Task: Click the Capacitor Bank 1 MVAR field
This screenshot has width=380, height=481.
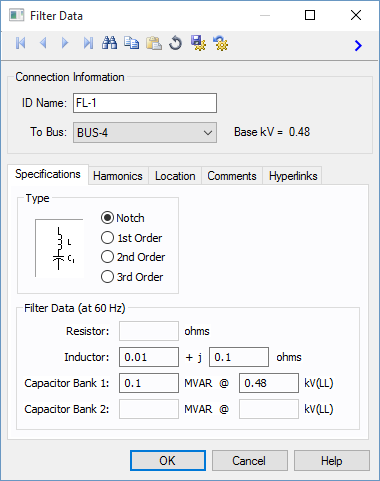Action: 149,383
